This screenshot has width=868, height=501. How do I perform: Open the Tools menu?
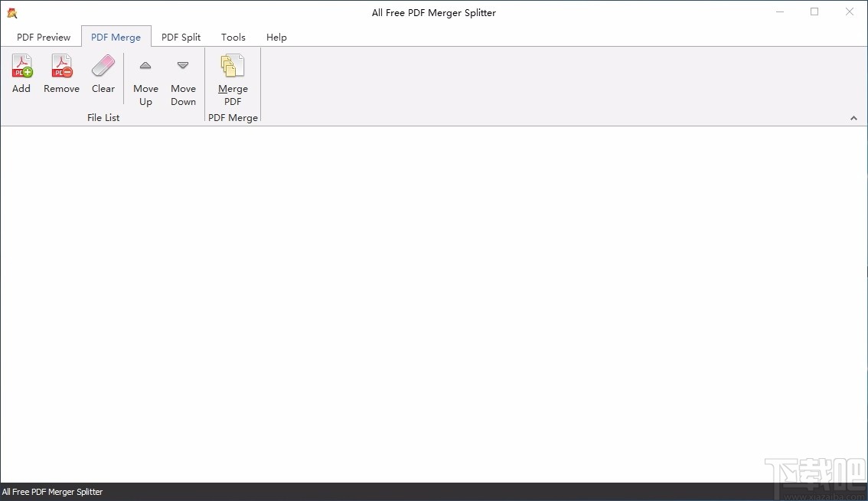[x=233, y=37]
